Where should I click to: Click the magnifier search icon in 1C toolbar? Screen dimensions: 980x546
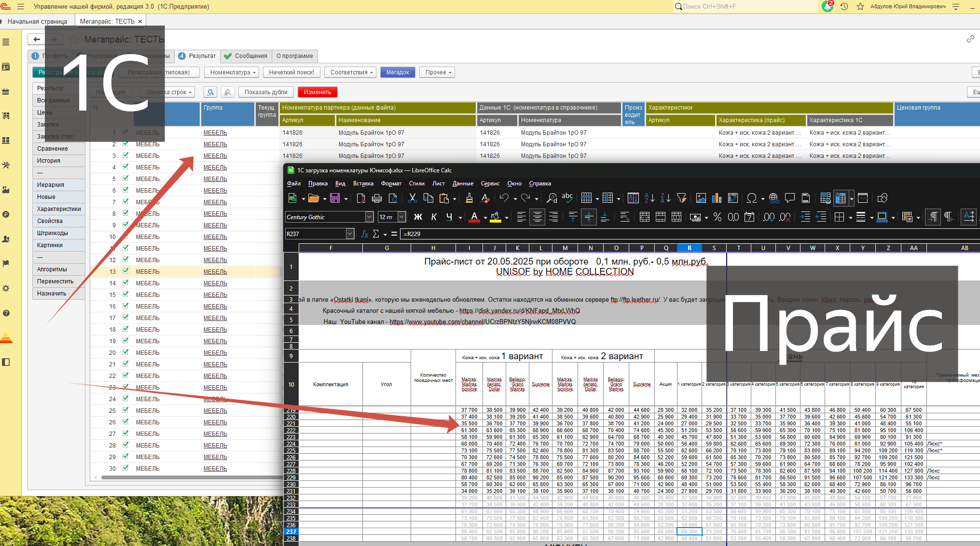pos(210,92)
